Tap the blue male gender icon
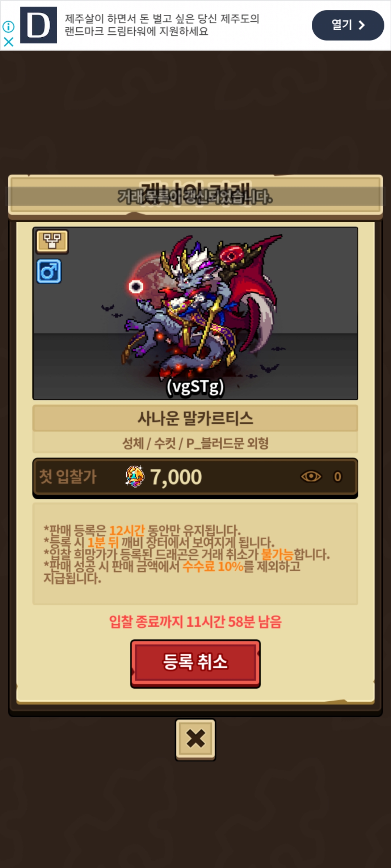Image resolution: width=391 pixels, height=868 pixels. [49, 271]
